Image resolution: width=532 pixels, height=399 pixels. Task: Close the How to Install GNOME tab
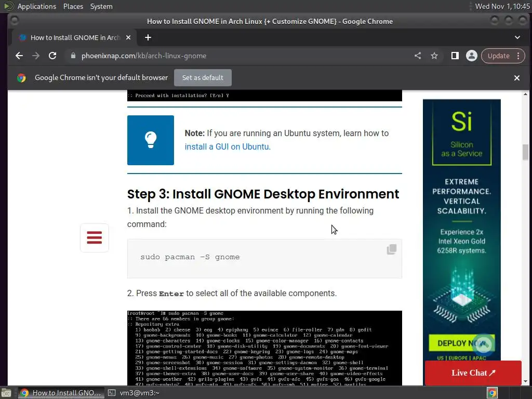[128, 37]
